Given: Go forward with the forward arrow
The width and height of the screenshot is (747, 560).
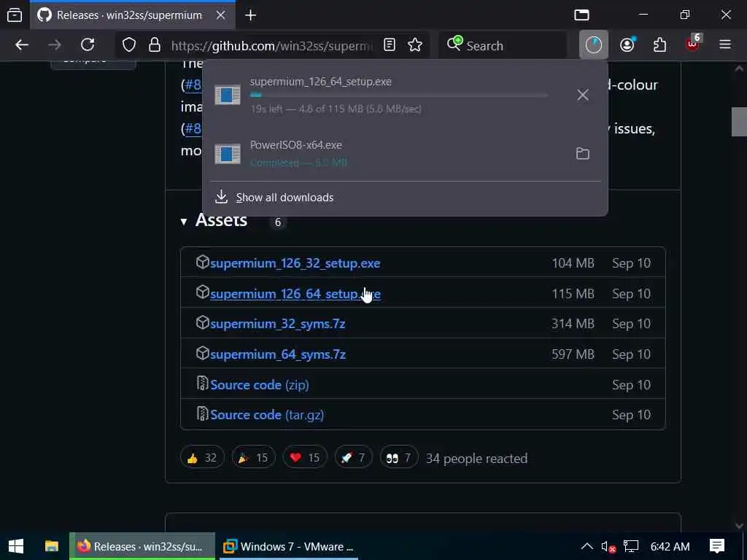Looking at the screenshot, I should tap(55, 45).
